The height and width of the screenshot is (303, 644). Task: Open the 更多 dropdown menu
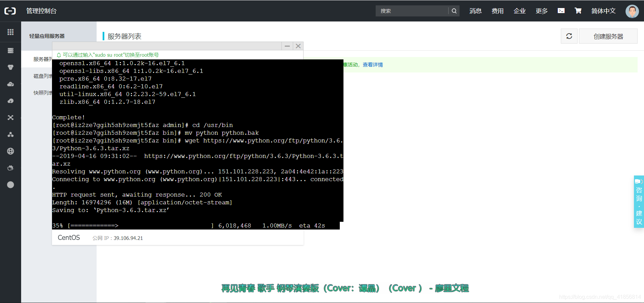tap(541, 11)
